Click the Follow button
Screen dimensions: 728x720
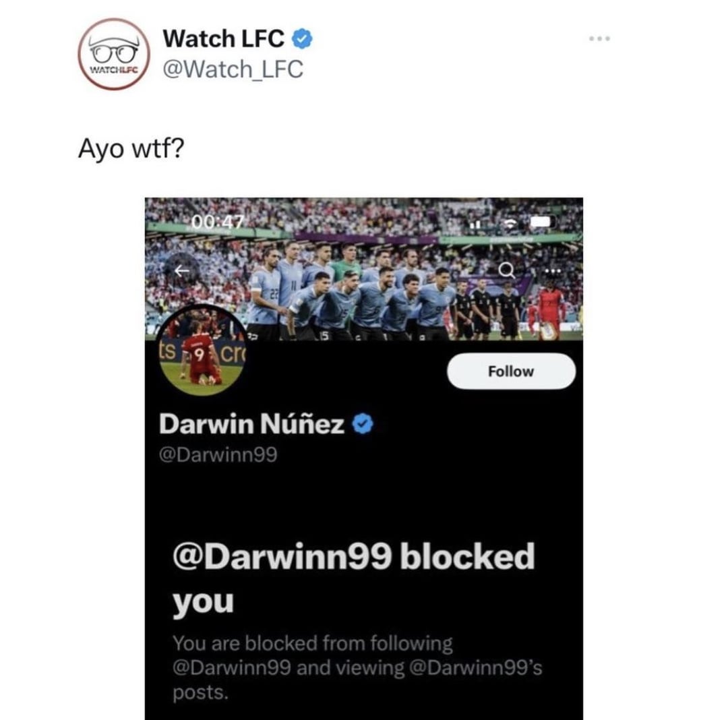pos(511,371)
